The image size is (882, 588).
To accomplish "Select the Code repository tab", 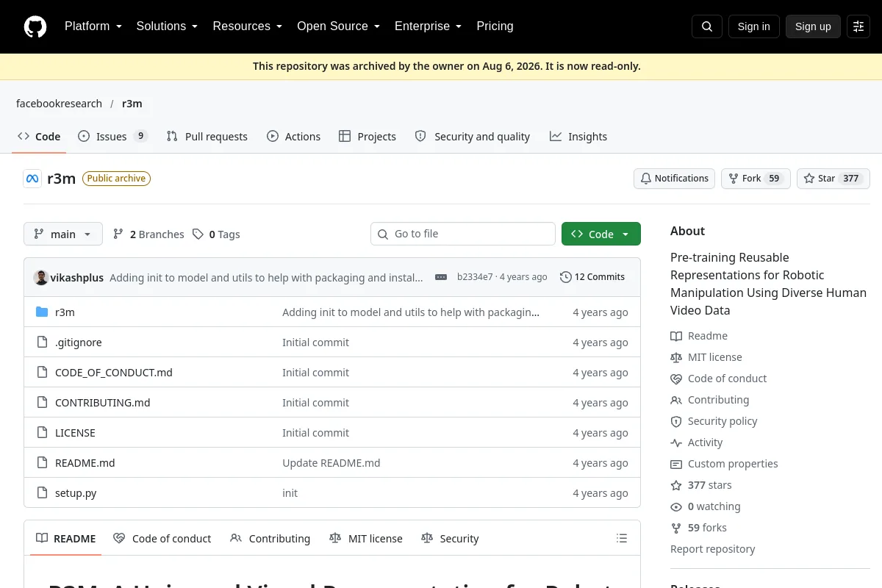I will click(39, 137).
